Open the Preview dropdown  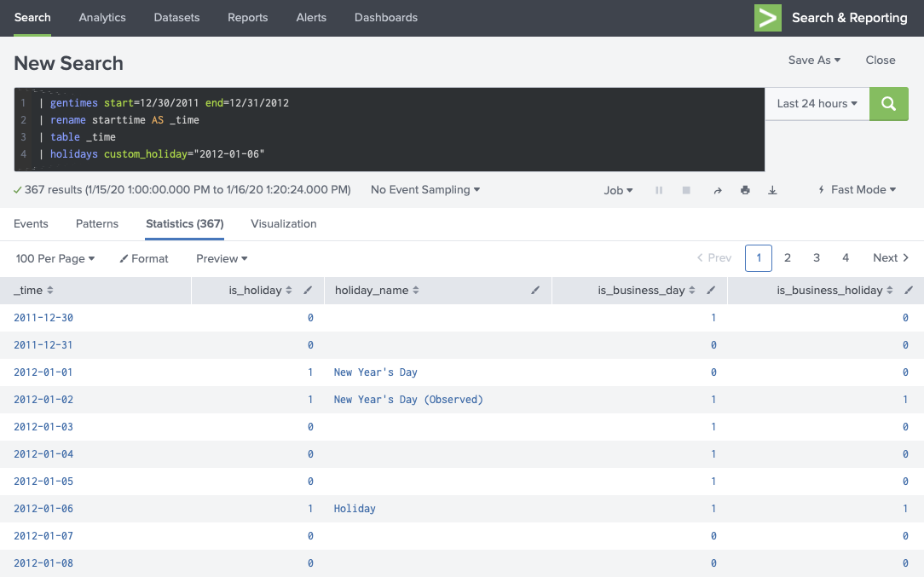(222, 259)
